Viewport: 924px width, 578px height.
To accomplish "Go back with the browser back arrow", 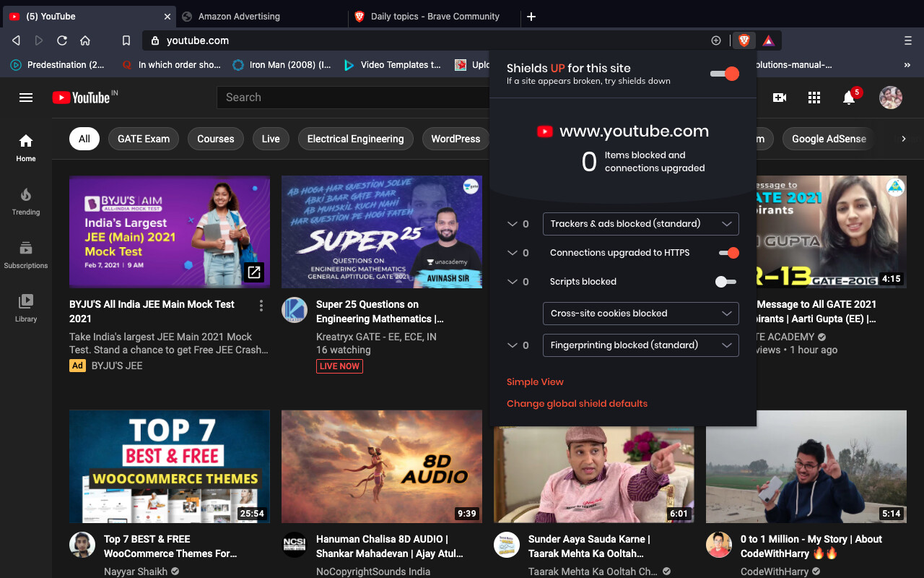I will coord(16,40).
